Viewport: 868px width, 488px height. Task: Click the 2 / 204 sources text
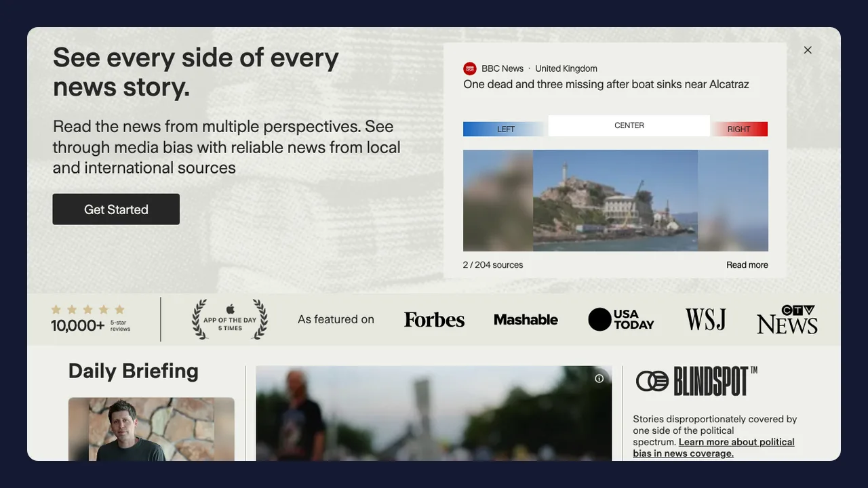coord(493,265)
